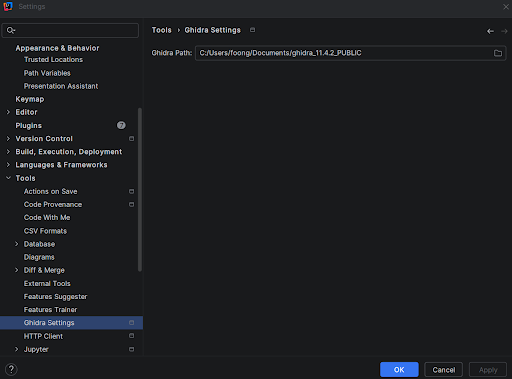Viewport: 512px width, 379px height.
Task: Select Code Provenance under Tools
Action: click(53, 204)
